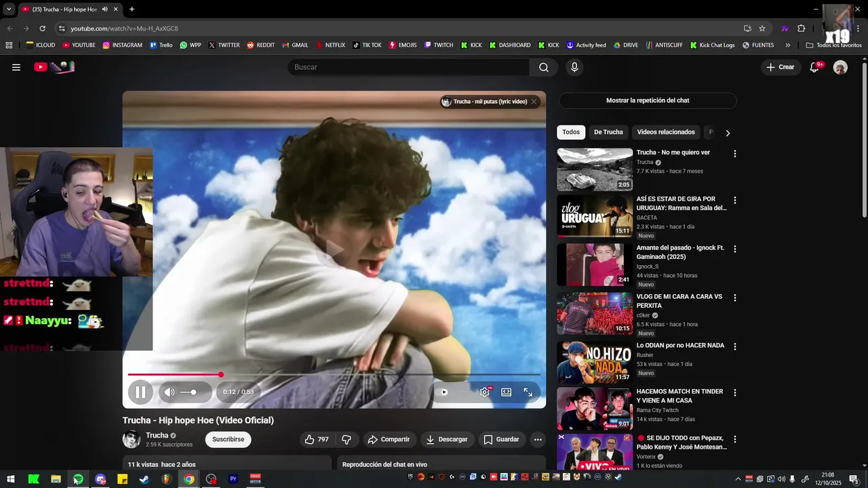The width and height of the screenshot is (868, 488).
Task: Open the Chrome apps grid in bookmarks bar
Action: (9, 45)
